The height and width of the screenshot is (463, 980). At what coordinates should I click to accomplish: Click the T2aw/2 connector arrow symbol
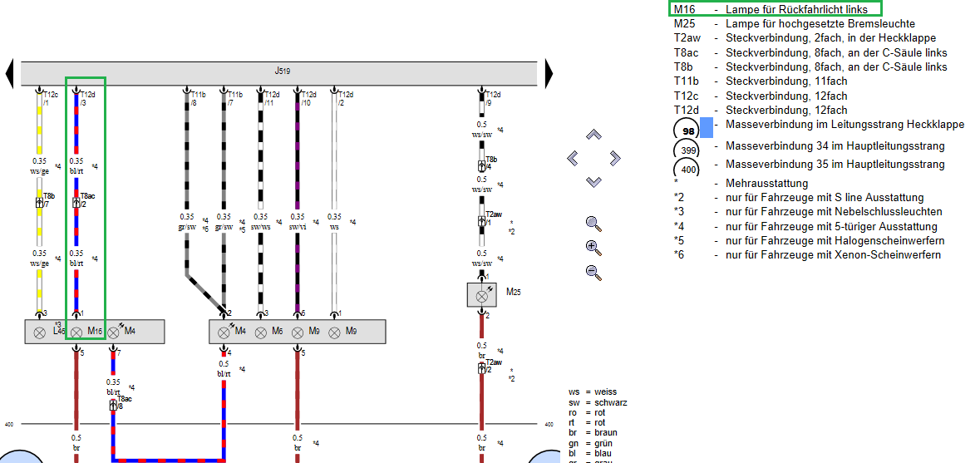coord(482,368)
